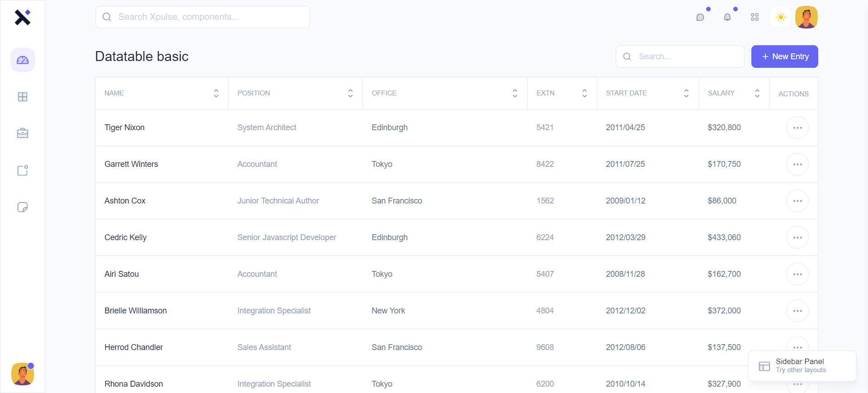868x393 pixels.
Task: Sort table by Salary column
Action: pos(757,93)
